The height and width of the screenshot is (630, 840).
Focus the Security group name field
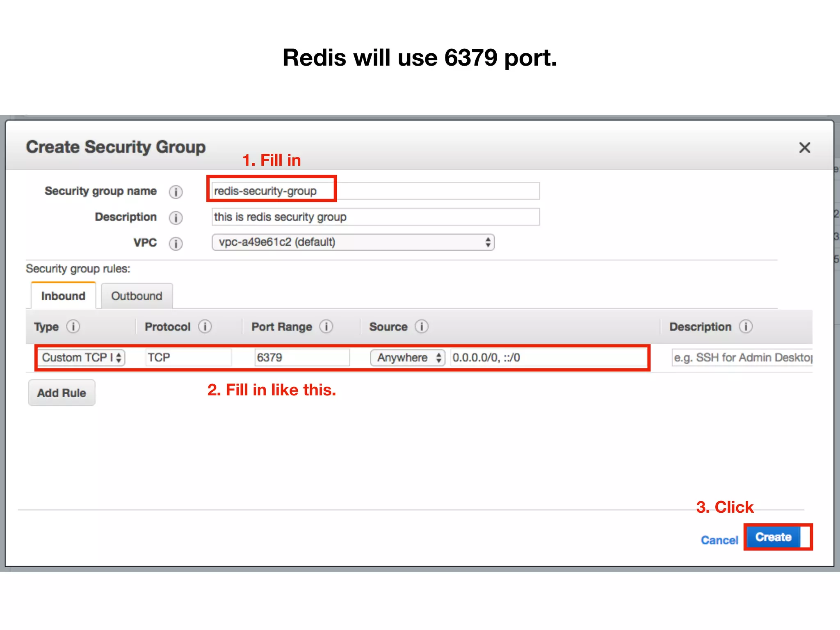pyautogui.click(x=376, y=191)
